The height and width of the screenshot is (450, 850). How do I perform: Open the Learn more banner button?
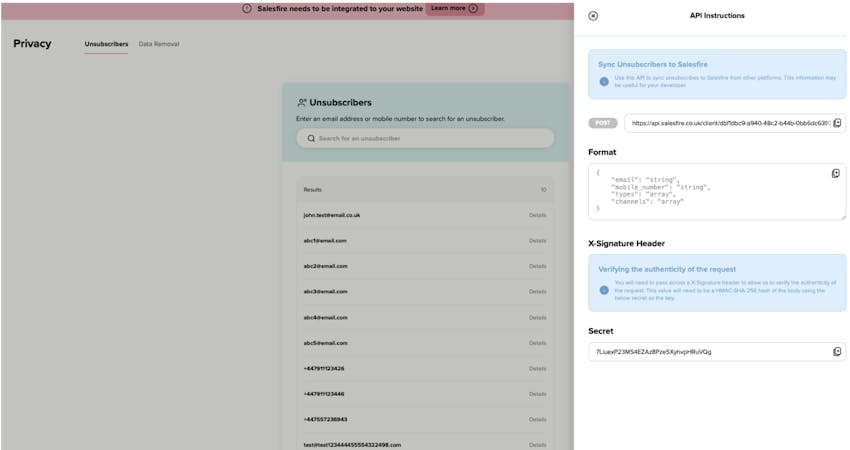click(x=454, y=9)
